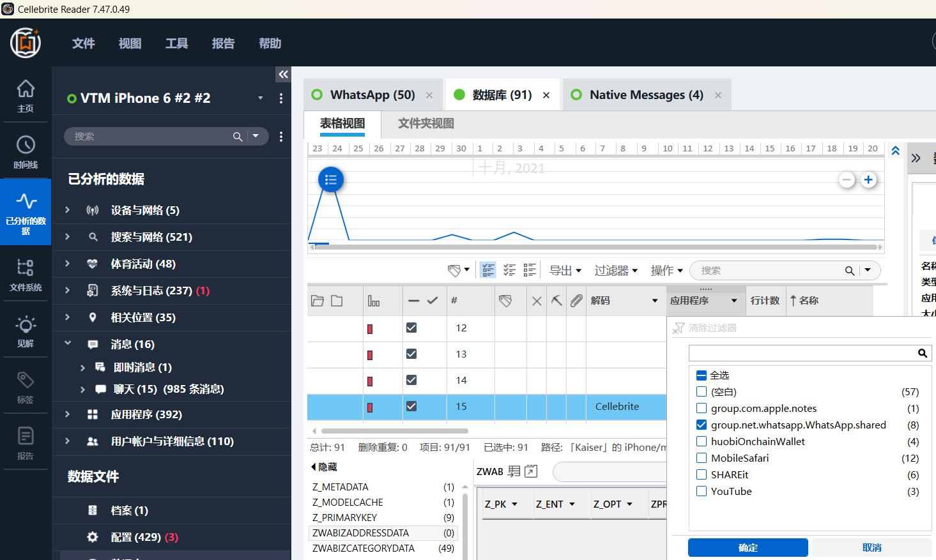Viewport: 936px width, 560px height.
Task: Switch to the Native Messages (4) tab
Action: click(647, 95)
